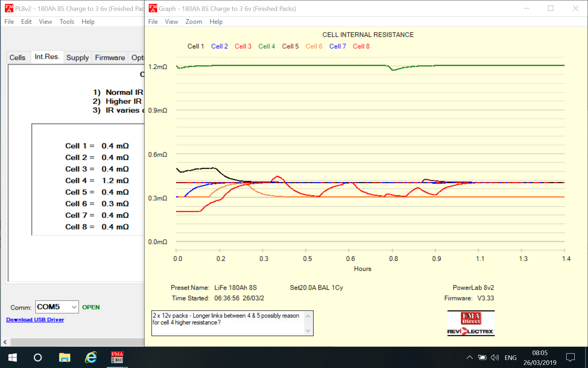
Task: Launch Internet Explorer from the taskbar
Action: click(91, 357)
